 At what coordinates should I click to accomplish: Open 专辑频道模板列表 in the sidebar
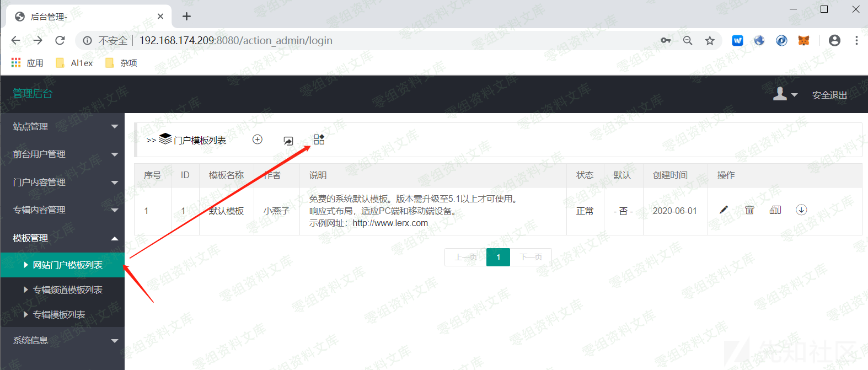point(67,290)
